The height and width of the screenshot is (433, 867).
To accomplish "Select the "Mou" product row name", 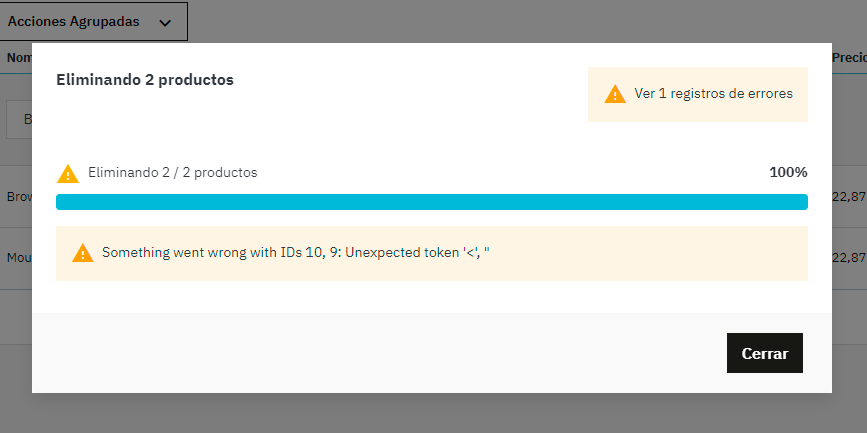I will tap(18, 257).
